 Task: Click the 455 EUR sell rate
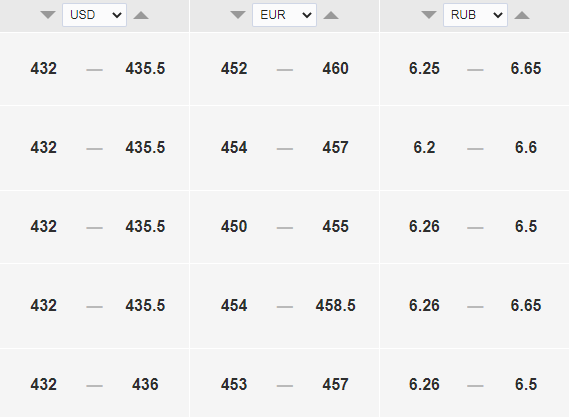335,226
